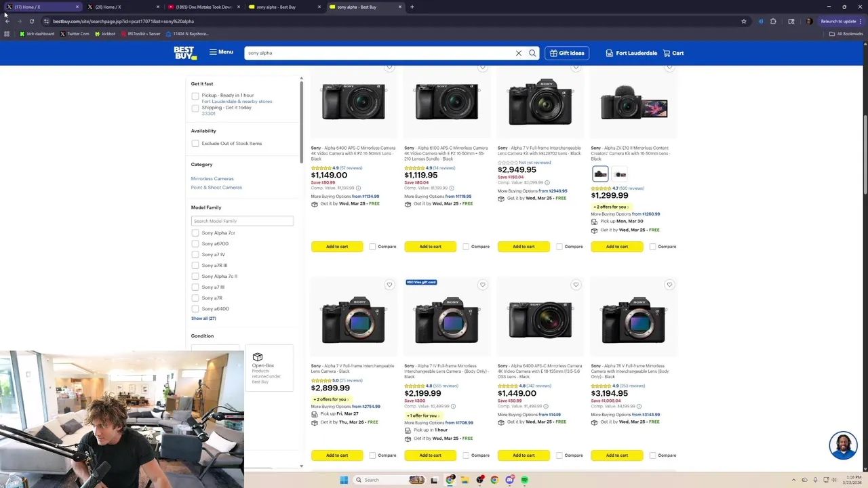Change the Fort Lauderdale store location
This screenshot has height=488, width=868.
(631, 53)
